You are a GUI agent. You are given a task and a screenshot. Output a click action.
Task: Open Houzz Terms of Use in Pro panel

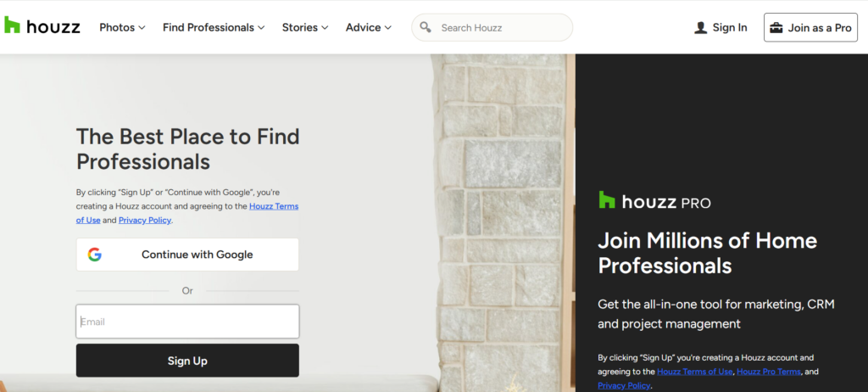tap(695, 372)
